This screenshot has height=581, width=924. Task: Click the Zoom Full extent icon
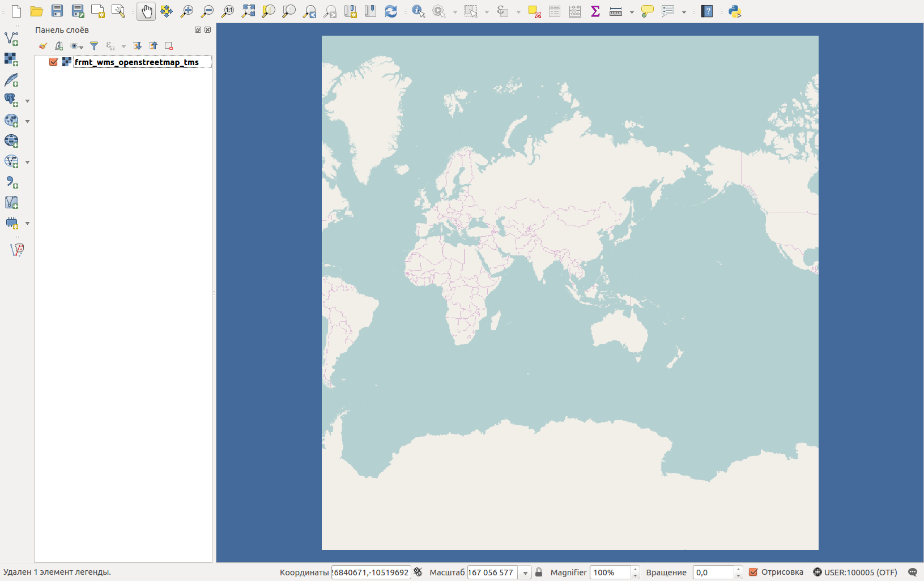pos(248,11)
